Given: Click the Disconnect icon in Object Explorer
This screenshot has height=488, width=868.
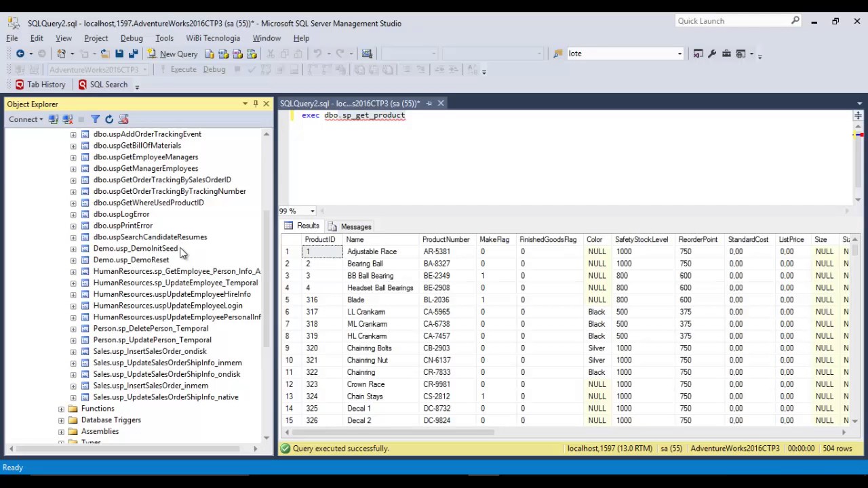Looking at the screenshot, I should [67, 119].
